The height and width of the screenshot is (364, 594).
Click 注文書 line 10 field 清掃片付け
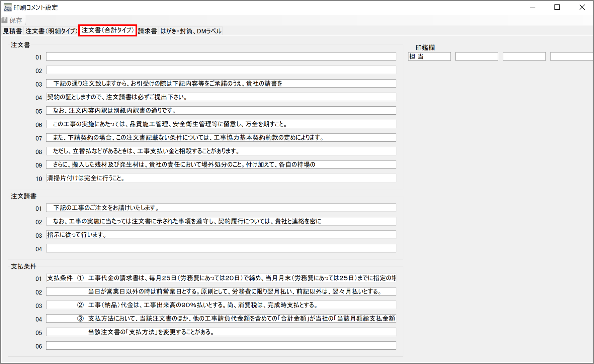tap(221, 178)
